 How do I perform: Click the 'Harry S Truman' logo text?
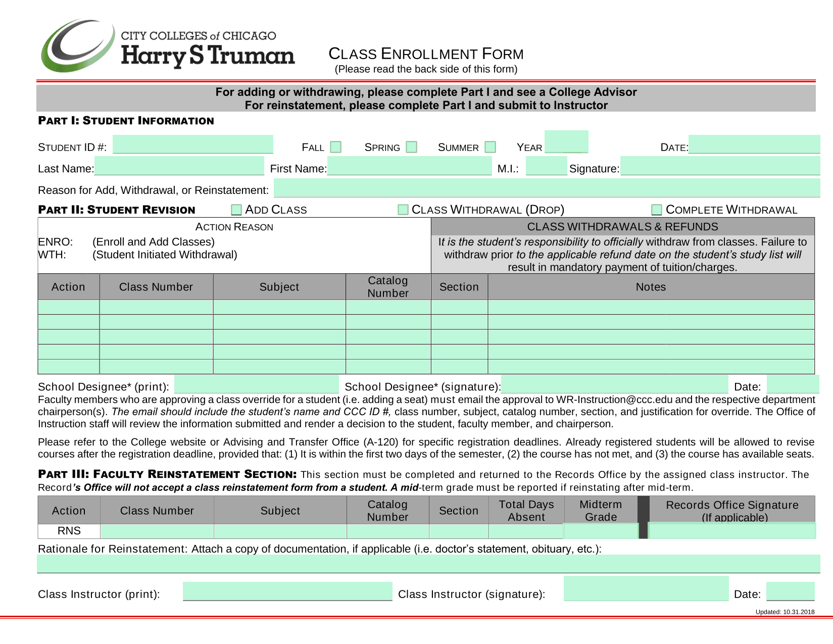(208, 56)
